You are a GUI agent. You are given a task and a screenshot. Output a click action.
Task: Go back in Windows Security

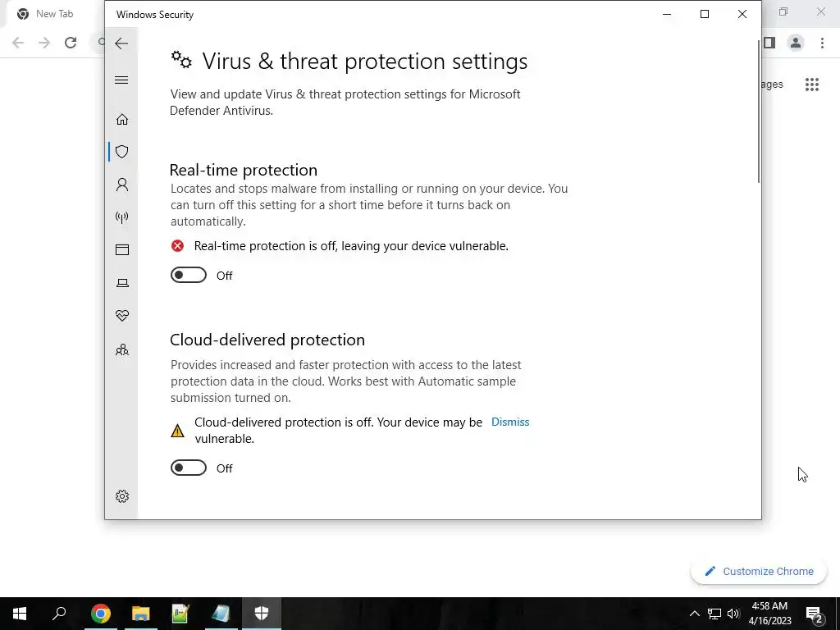click(121, 43)
